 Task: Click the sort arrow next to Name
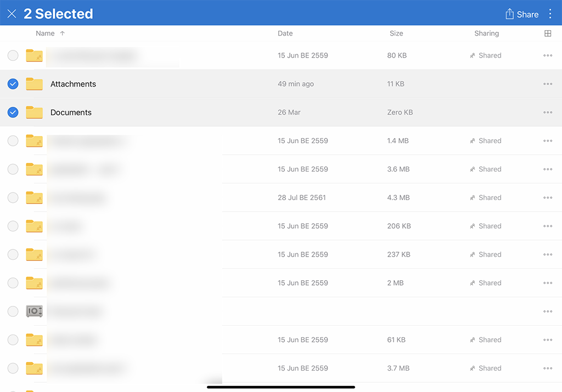62,33
